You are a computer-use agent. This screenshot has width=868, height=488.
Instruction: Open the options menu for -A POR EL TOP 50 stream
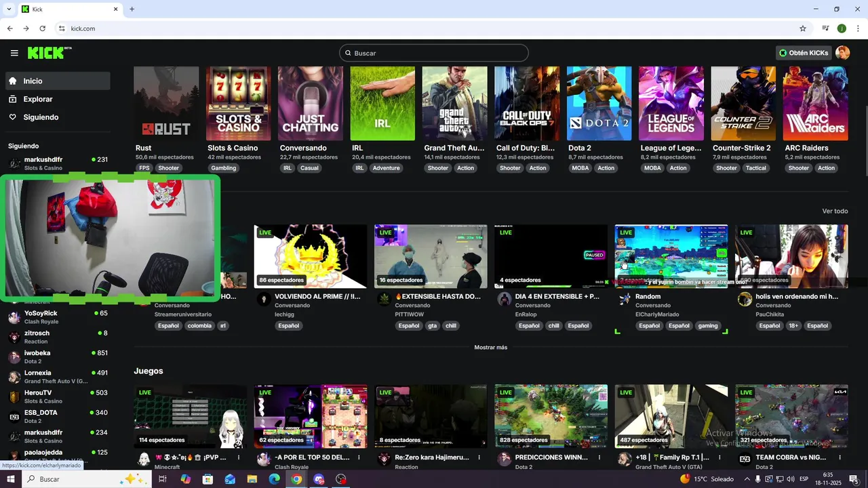click(359, 457)
